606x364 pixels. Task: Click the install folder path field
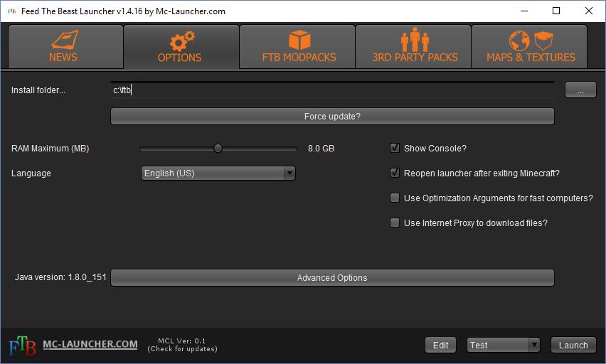click(x=332, y=90)
